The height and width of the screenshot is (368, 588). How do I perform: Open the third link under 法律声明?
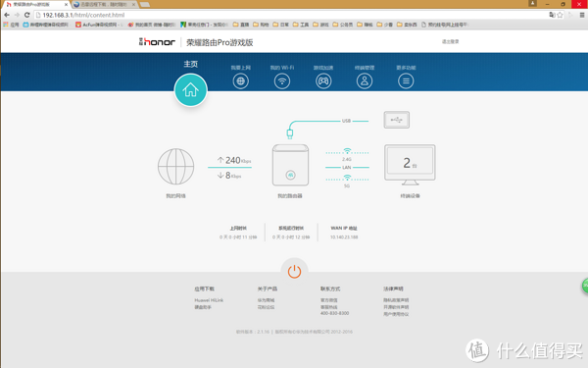coord(396,314)
